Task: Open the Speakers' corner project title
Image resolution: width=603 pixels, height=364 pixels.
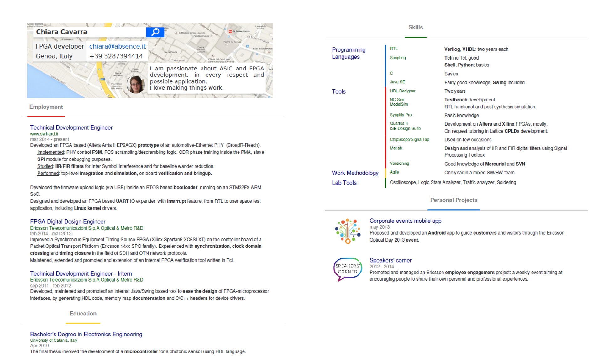Action: click(391, 260)
